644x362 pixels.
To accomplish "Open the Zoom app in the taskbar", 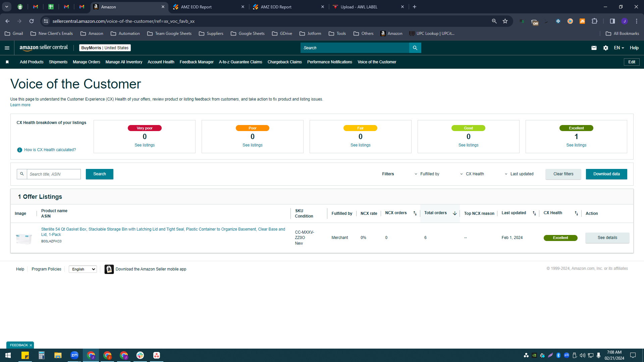I will click(74, 355).
